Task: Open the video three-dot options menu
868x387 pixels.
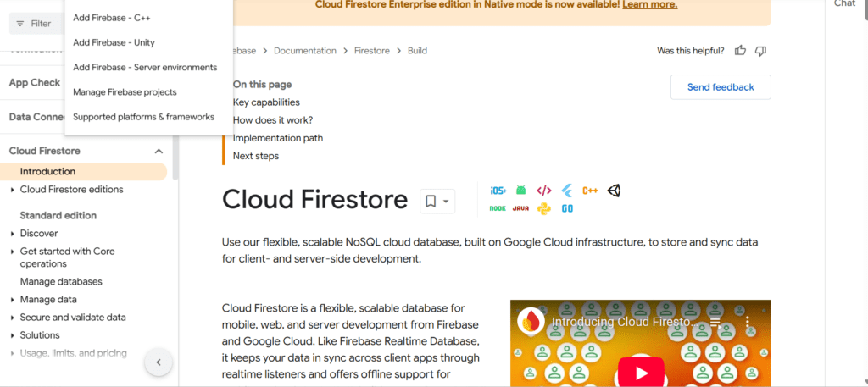Action: pyautogui.click(x=747, y=322)
